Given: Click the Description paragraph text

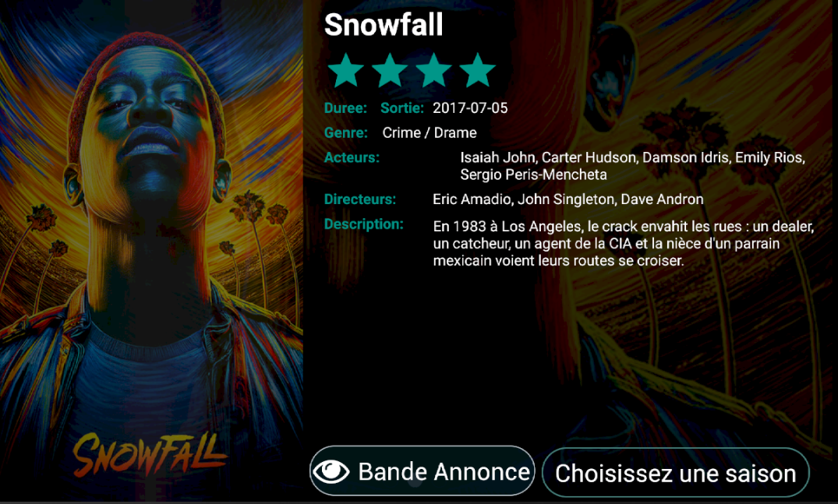Looking at the screenshot, I should (623, 244).
